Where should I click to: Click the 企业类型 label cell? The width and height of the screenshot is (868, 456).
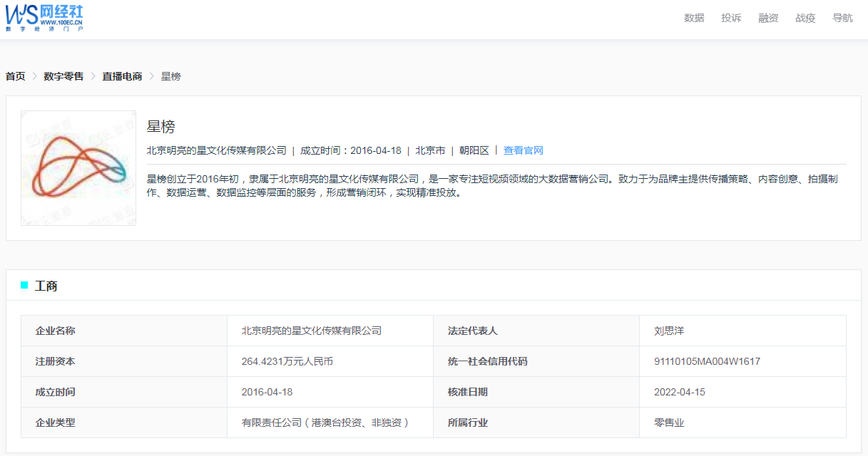click(x=124, y=423)
